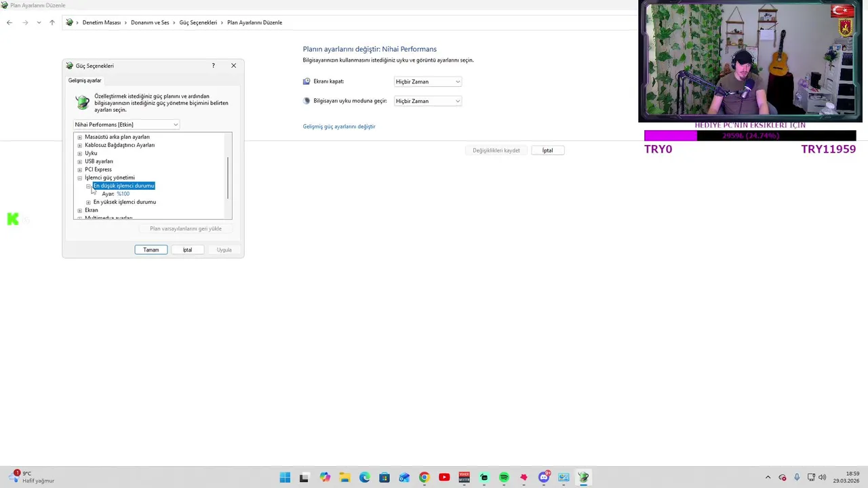Image resolution: width=868 pixels, height=488 pixels.
Task: Click İptal in Plan Ayarlarını Düzenle window
Action: pos(547,150)
